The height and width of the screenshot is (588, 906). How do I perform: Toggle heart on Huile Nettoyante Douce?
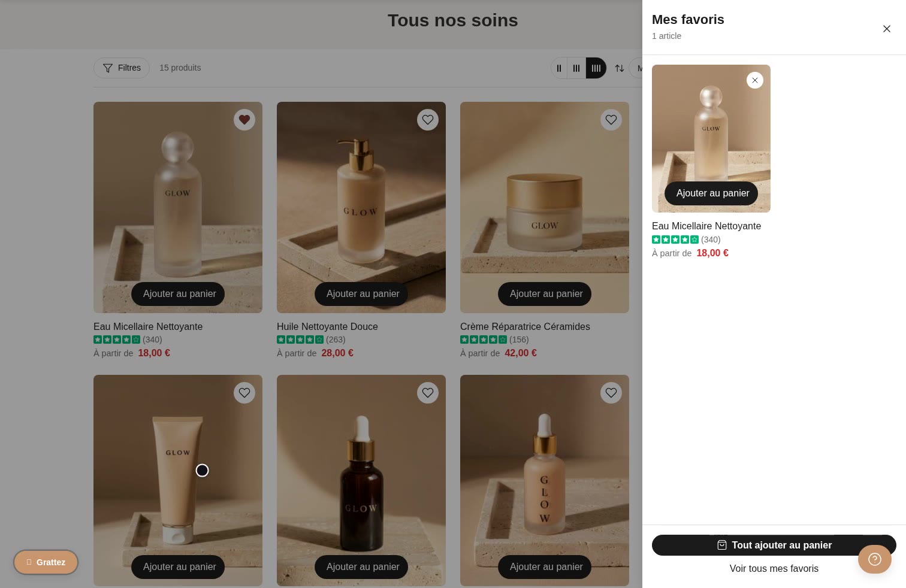428,120
